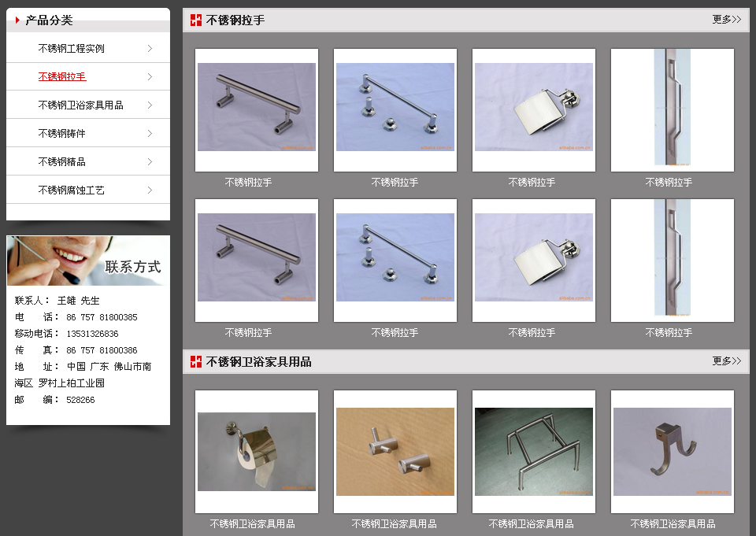Viewport: 756px width, 536px height.
Task: Click 更多>> in the 不锈钢卫浴家具用品 section
Action: [726, 361]
